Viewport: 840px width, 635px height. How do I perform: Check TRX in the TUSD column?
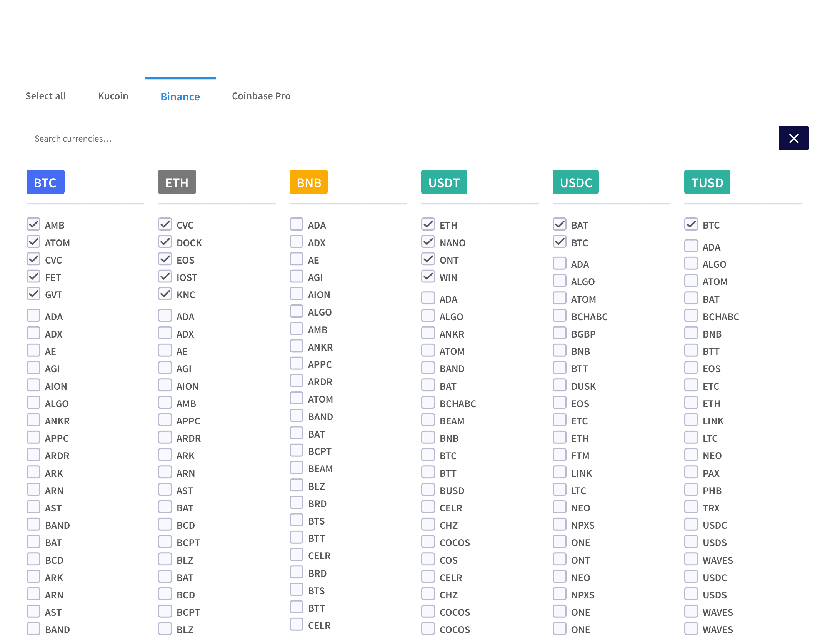coord(691,507)
